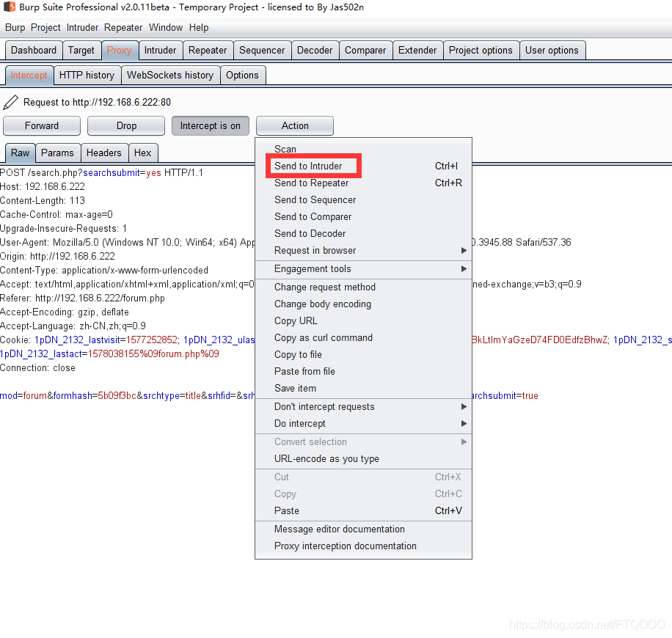Select the Proxy tab
This screenshot has width=672, height=638.
120,51
